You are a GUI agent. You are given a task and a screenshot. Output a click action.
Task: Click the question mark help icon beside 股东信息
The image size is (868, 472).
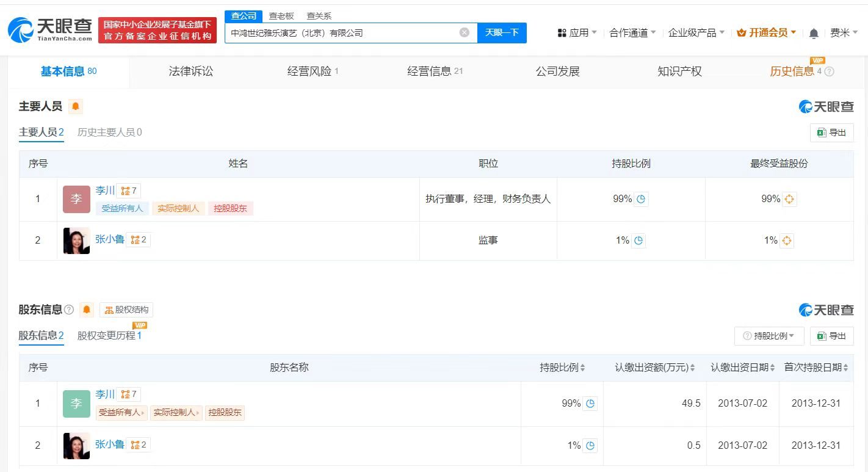point(68,310)
